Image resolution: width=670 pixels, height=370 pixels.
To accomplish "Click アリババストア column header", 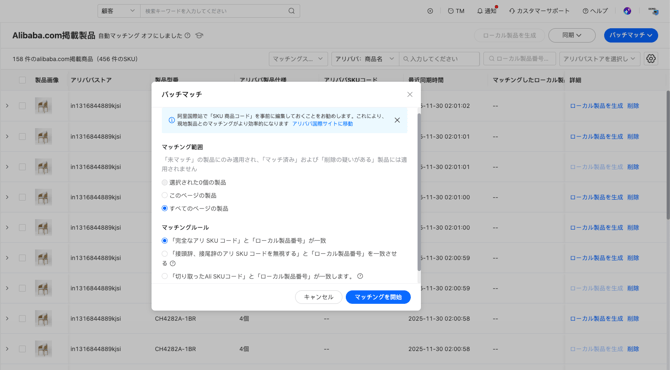I will [x=91, y=80].
